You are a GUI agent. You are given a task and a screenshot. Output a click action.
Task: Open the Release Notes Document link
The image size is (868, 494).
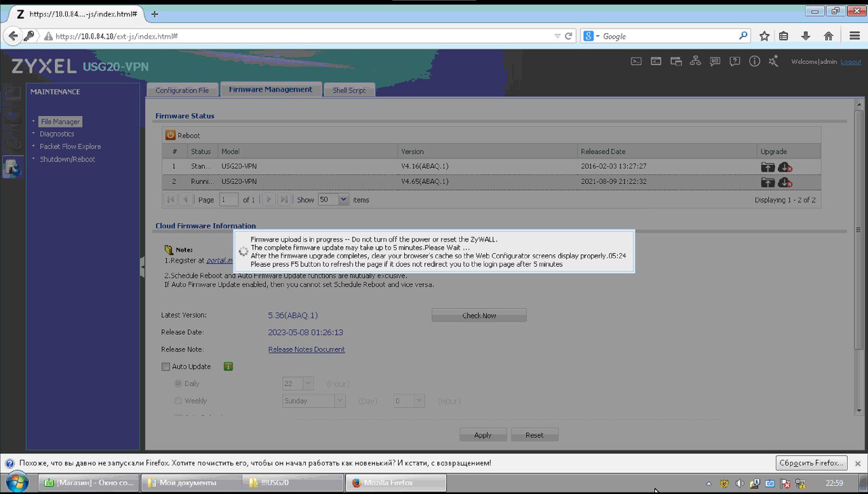pyautogui.click(x=307, y=349)
